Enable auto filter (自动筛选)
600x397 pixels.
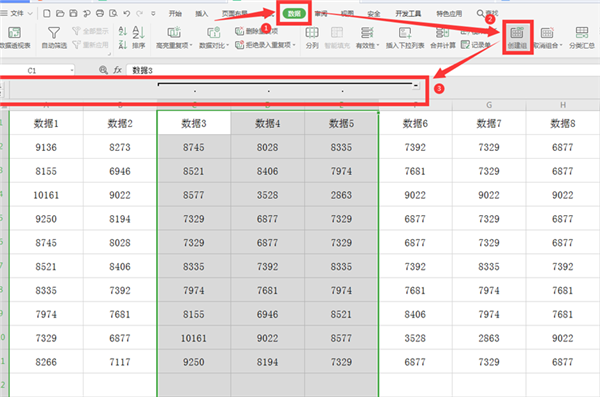point(54,38)
